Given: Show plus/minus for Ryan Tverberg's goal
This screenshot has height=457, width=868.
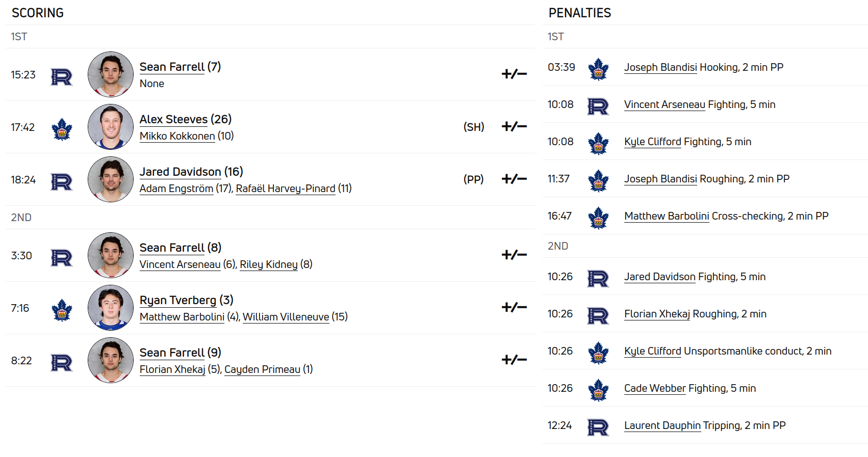Looking at the screenshot, I should 514,308.
